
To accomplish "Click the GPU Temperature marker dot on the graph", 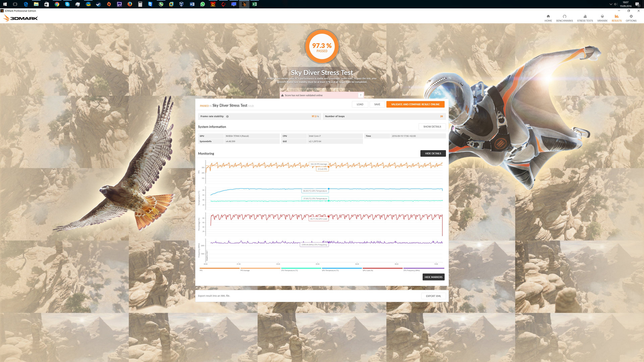I will (x=329, y=189).
